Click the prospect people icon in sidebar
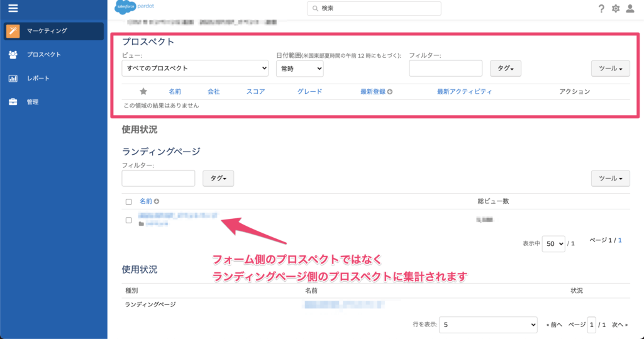Image resolution: width=644 pixels, height=339 pixels. 13,55
